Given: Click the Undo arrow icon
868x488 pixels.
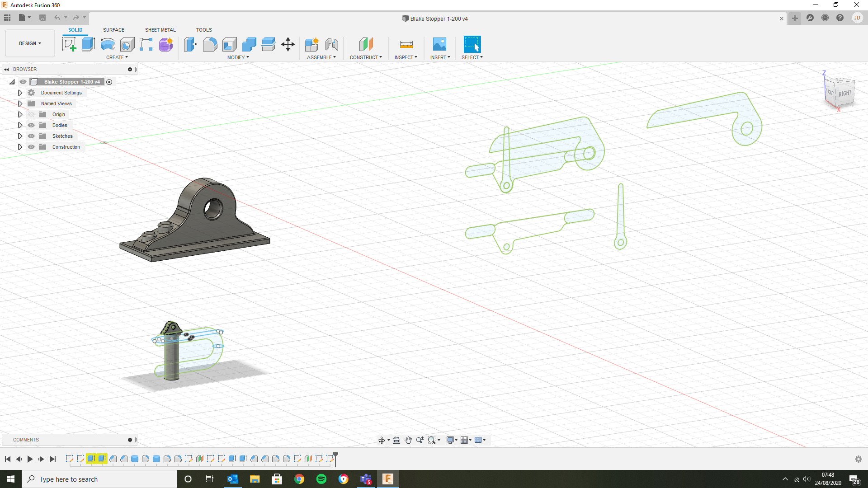Looking at the screenshot, I should 57,18.
